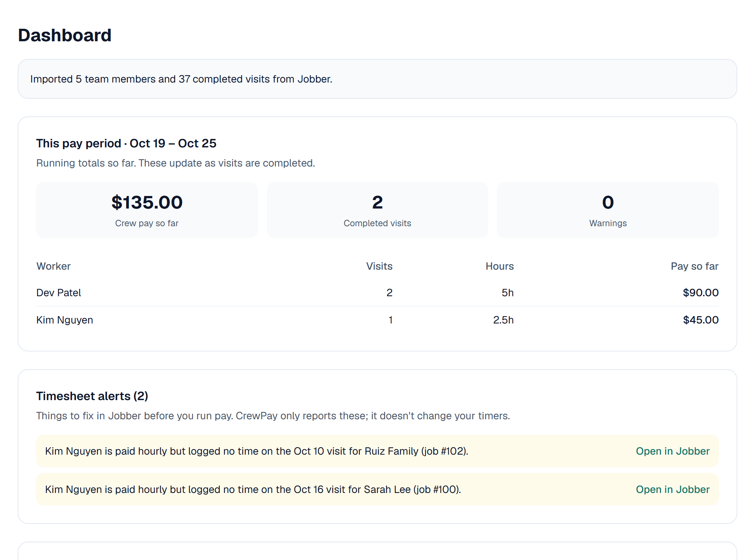Viewport: 755px width, 560px height.
Task: Click the Hours column header
Action: (500, 266)
